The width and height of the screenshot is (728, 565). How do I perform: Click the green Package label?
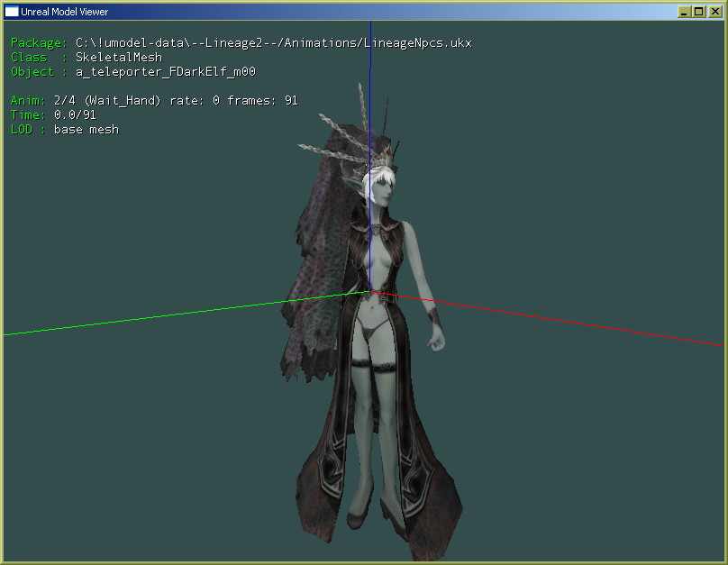39,43
